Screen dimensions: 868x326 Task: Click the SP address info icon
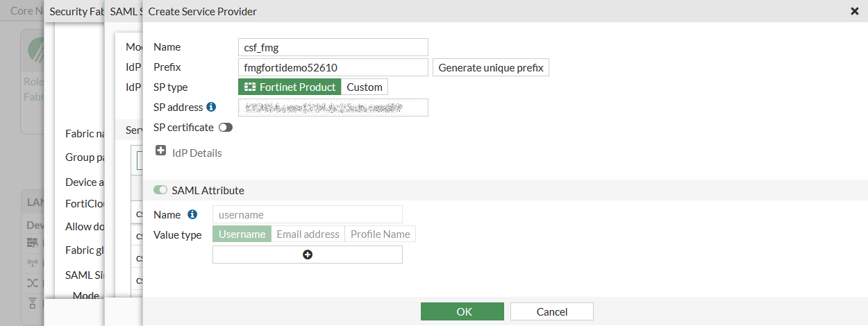pos(211,108)
